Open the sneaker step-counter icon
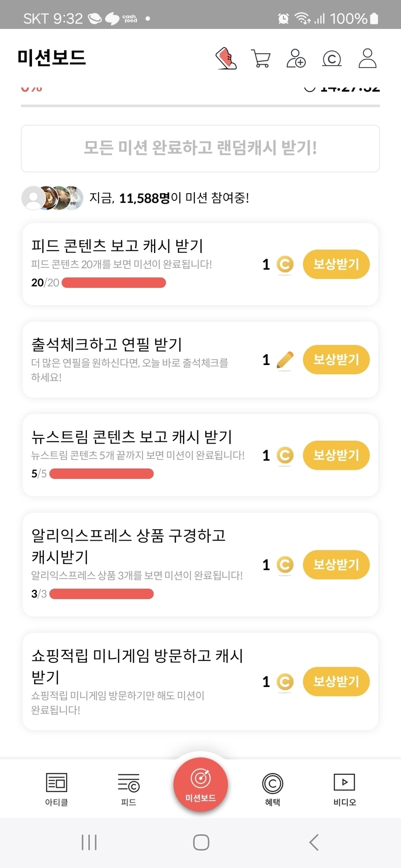401x868 pixels. click(x=226, y=58)
